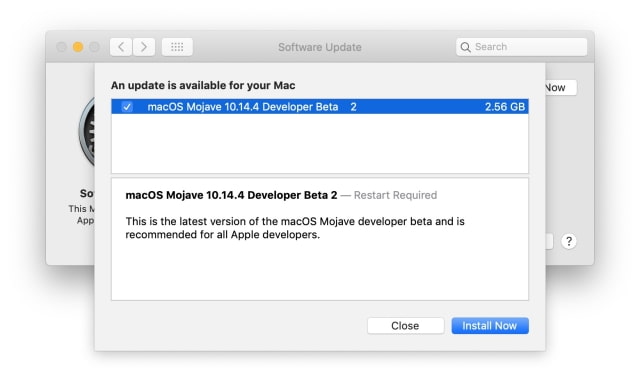Click the Close button in the dialog
The width and height of the screenshot is (640, 373).
[405, 326]
